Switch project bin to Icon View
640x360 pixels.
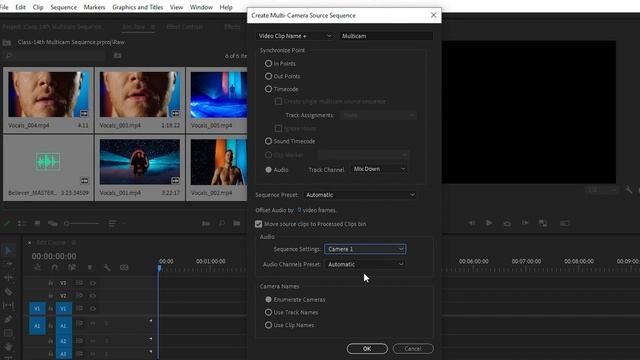pyautogui.click(x=37, y=223)
